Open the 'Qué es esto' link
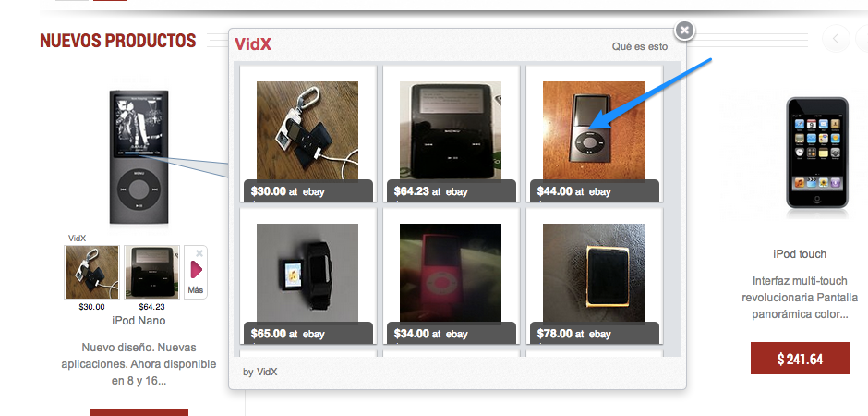The image size is (868, 416). click(x=639, y=46)
